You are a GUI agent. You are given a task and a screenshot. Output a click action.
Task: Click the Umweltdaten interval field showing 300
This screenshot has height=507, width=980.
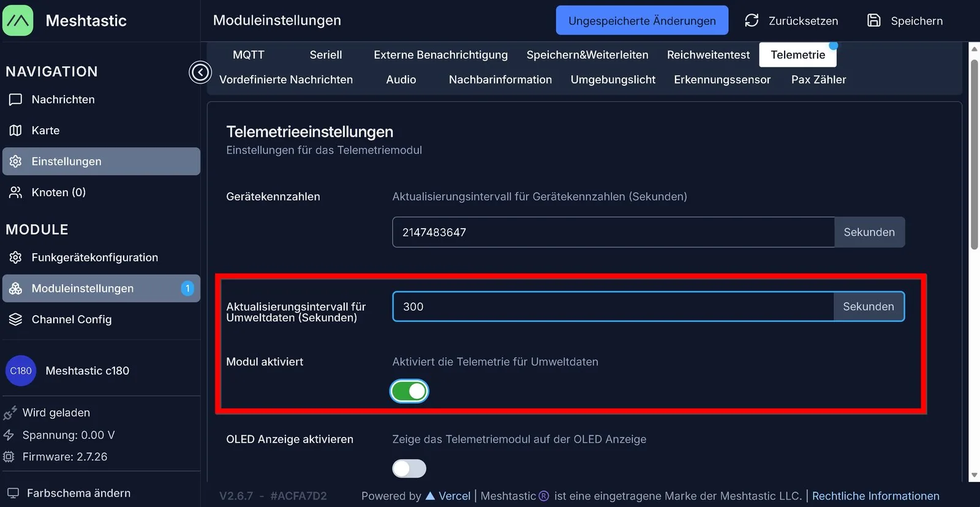(x=613, y=306)
